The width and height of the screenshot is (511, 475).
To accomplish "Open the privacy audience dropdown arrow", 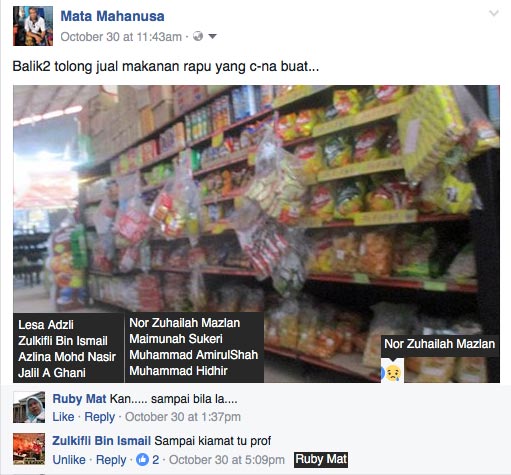I will (x=212, y=36).
